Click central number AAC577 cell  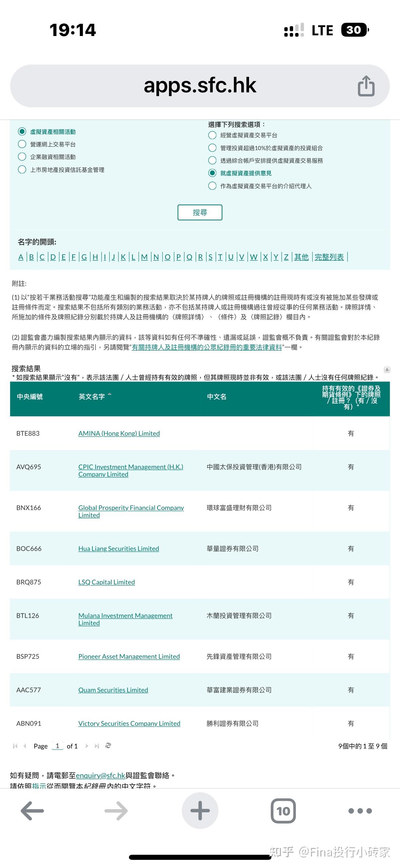click(28, 690)
